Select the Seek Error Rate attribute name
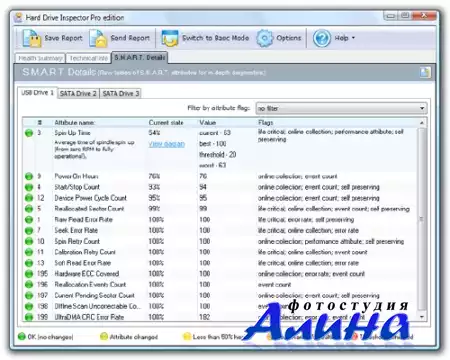This screenshot has width=450, height=360. coord(76,230)
